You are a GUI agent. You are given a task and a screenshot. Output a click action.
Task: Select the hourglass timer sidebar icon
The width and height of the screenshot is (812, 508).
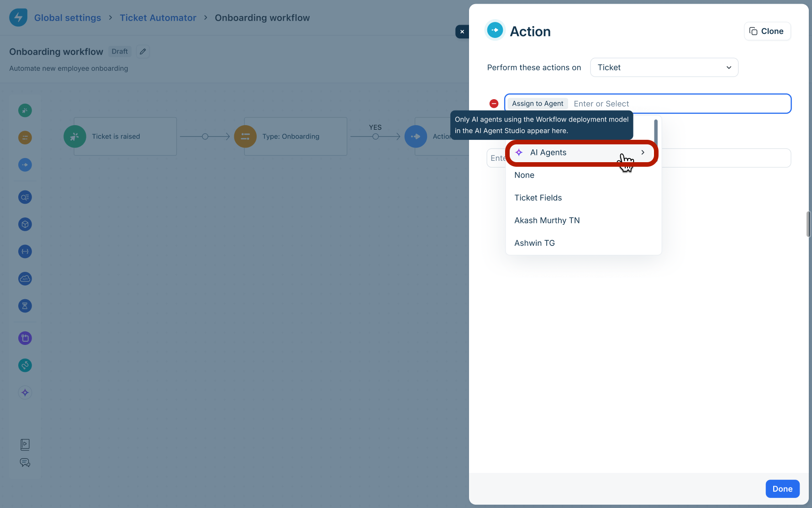coord(25,306)
